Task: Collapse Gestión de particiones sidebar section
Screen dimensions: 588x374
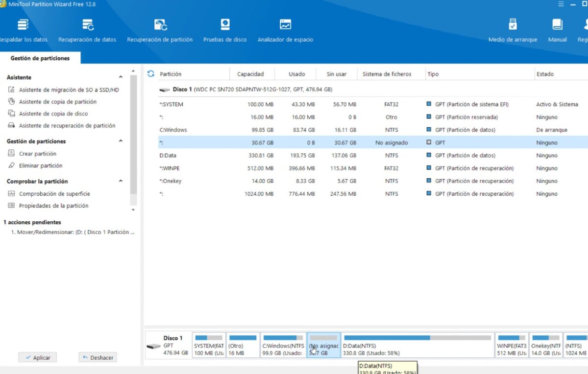Action: 121,141
